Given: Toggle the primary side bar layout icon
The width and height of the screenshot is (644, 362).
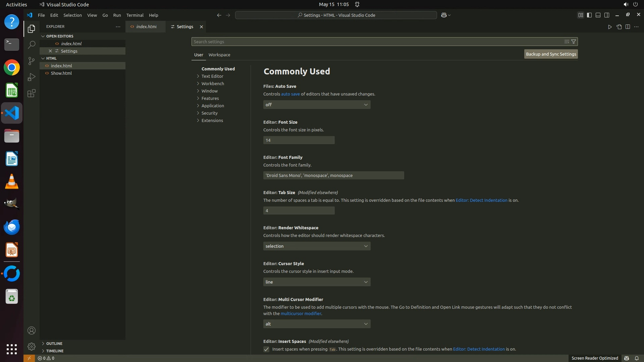Looking at the screenshot, I should pos(589,15).
